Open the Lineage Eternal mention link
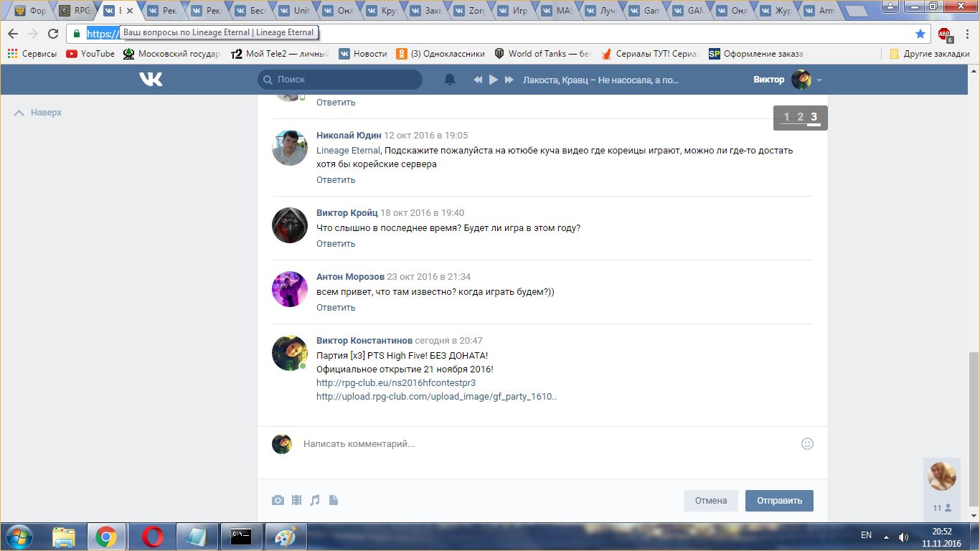 coord(349,151)
